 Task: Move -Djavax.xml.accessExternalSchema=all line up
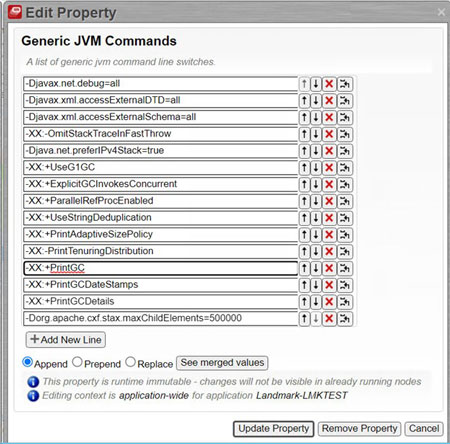coord(304,117)
